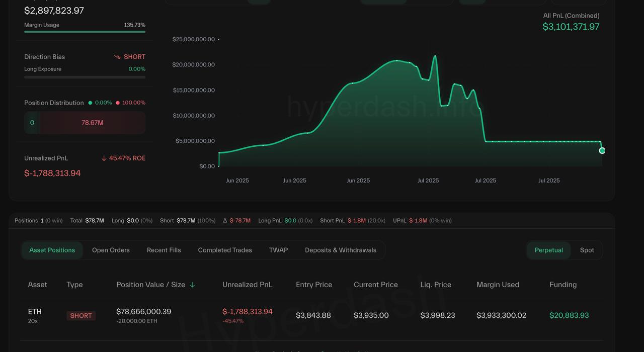Click liquidation price $3,998.23
This screenshot has height=352, width=644.
pos(438,315)
